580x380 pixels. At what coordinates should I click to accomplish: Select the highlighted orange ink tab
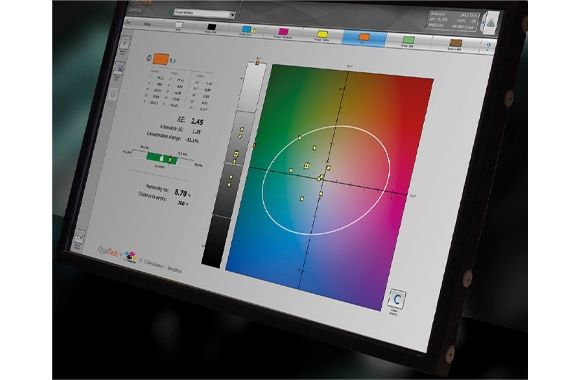point(364,38)
